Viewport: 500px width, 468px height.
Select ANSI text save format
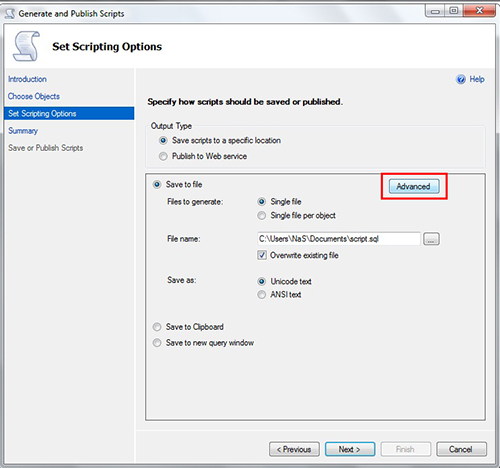(x=262, y=295)
